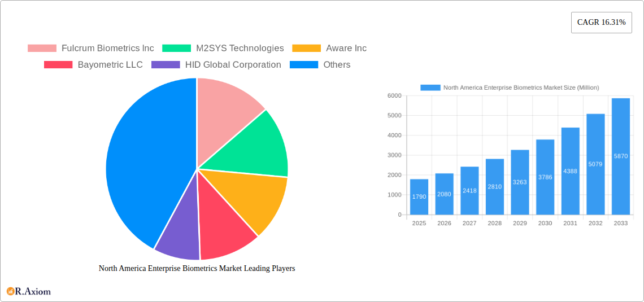Click the 2027 bar labeled 2418
Screen dimensions: 644x302
[x=469, y=191]
